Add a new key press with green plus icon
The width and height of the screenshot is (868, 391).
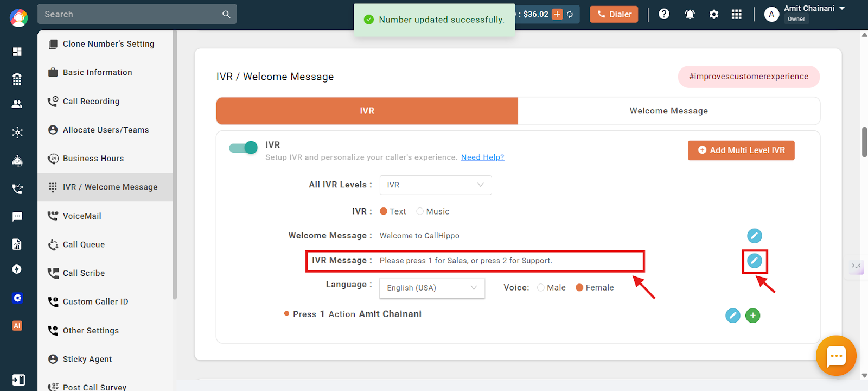tap(753, 316)
